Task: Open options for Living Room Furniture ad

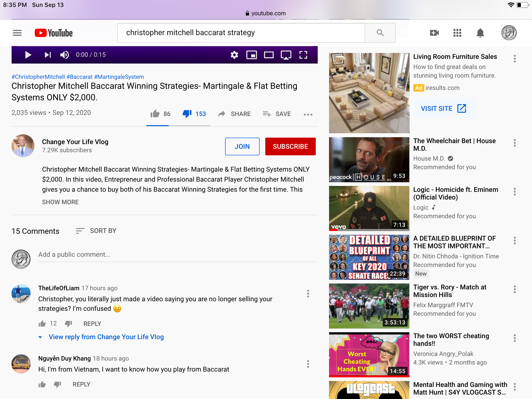Action: coord(515,59)
